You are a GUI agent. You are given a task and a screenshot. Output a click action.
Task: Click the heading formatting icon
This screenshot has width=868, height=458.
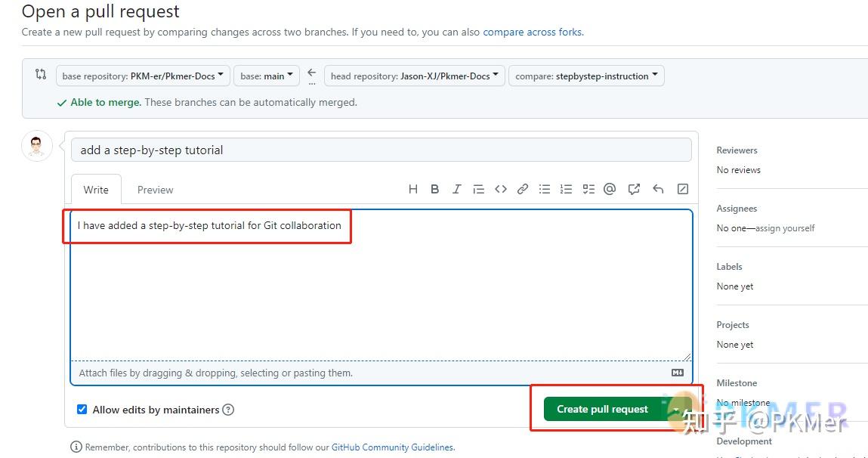[413, 189]
